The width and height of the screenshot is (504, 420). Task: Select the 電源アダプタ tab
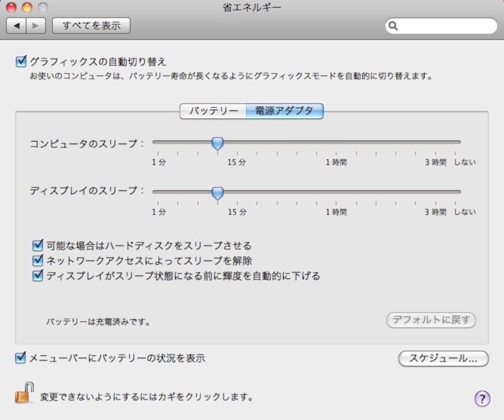[x=284, y=111]
